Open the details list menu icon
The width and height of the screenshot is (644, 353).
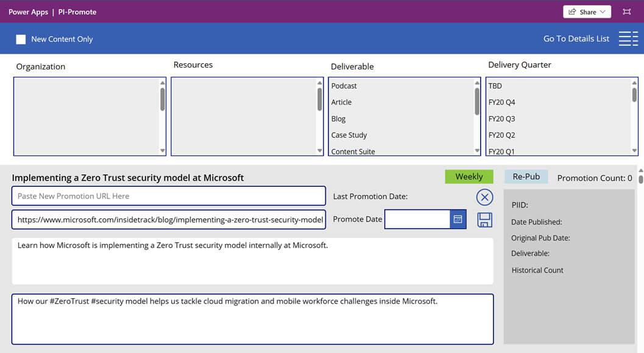628,38
